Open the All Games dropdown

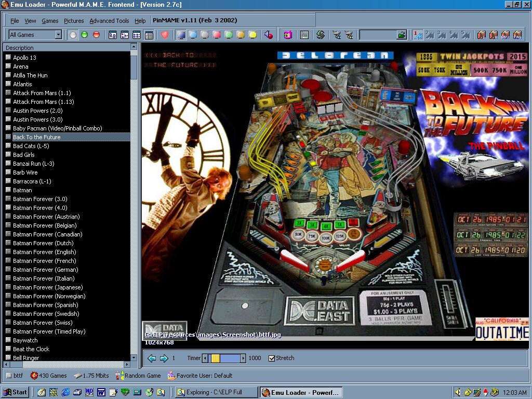coord(58,35)
